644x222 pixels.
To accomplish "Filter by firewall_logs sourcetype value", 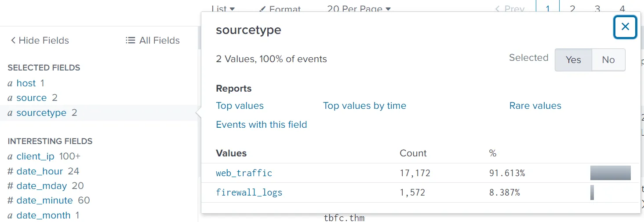I will (249, 192).
